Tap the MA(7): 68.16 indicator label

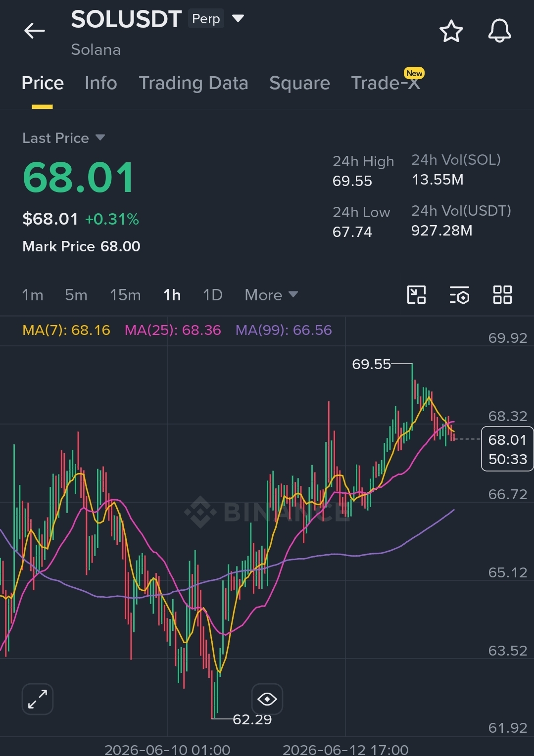(66, 330)
